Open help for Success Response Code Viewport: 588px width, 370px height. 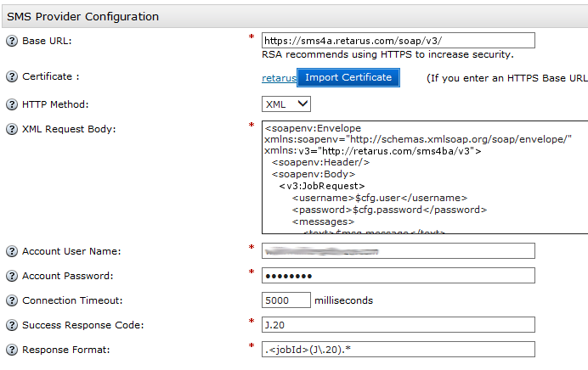click(12, 325)
